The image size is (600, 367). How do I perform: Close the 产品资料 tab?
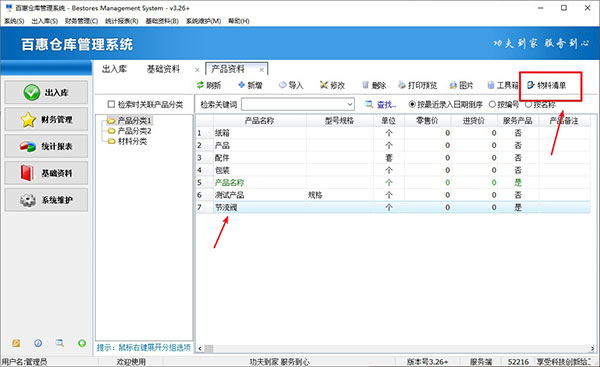262,70
